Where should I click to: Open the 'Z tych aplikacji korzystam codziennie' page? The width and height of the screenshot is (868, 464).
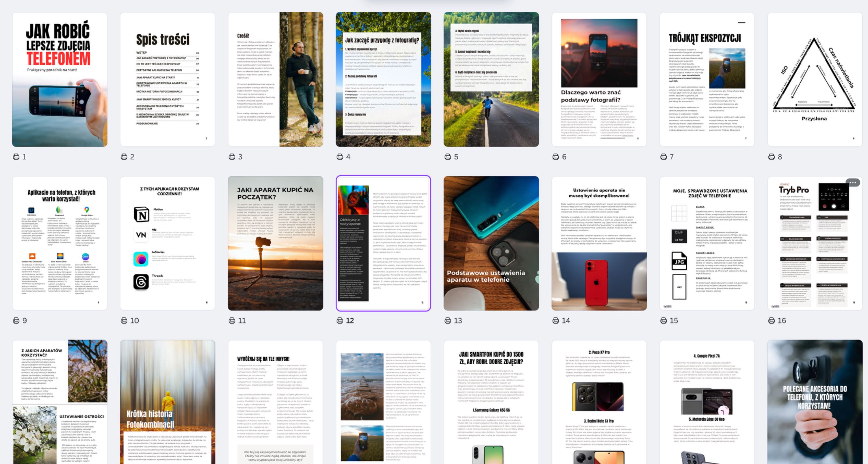(x=168, y=243)
